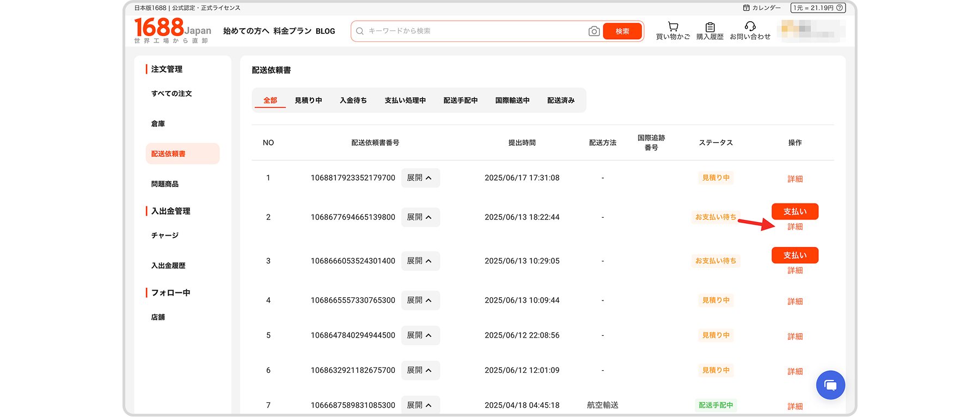Viewport: 980px width, 417px height.
Task: Click the 1688 Japan logo
Action: coord(172,29)
